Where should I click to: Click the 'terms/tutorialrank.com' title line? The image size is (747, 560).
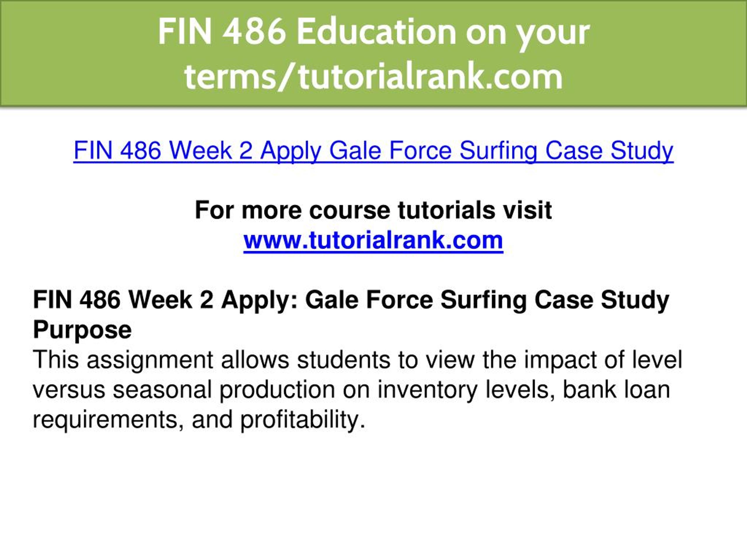click(x=373, y=77)
